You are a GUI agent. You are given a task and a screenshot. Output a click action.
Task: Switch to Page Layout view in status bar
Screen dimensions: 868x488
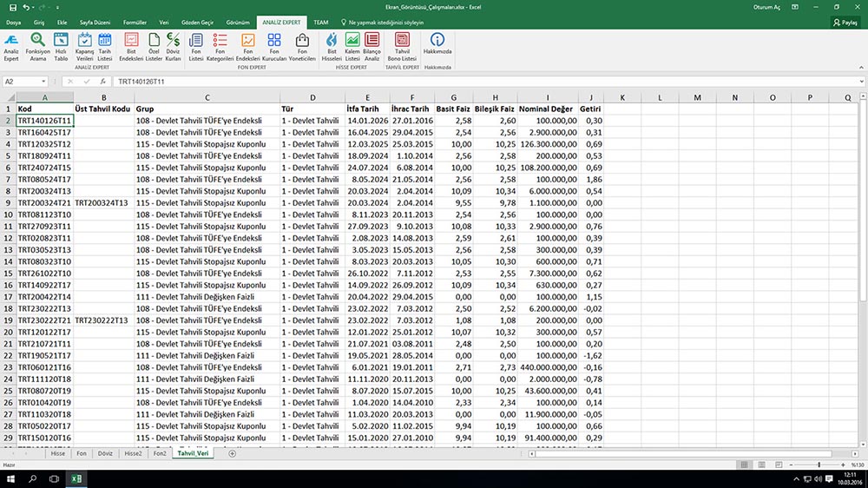761,465
